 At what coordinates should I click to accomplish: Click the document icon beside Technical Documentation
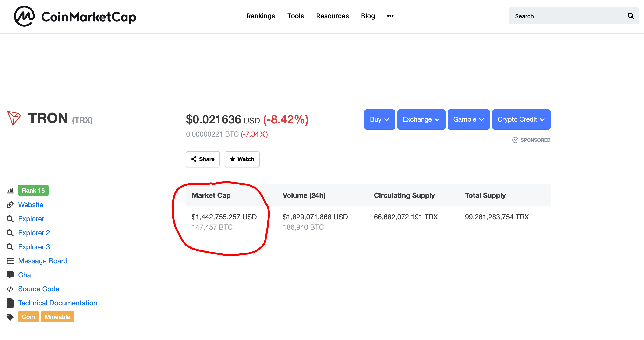pos(10,303)
